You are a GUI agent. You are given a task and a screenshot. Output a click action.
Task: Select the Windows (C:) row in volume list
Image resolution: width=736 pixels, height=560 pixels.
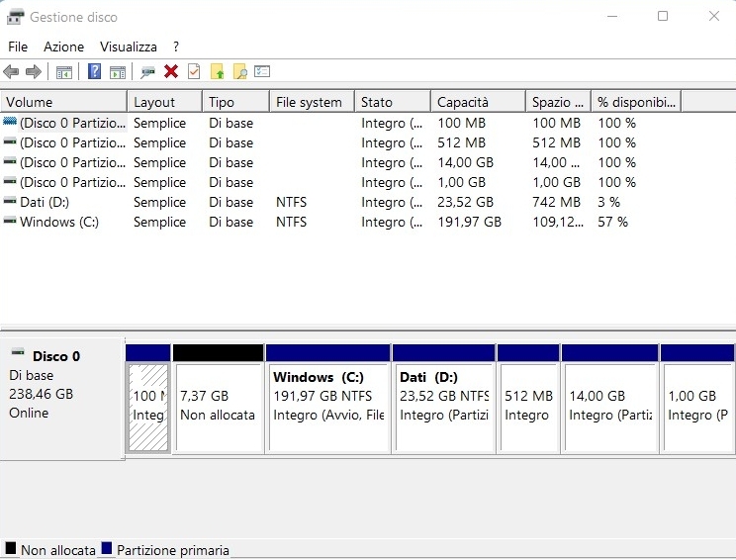(340, 222)
